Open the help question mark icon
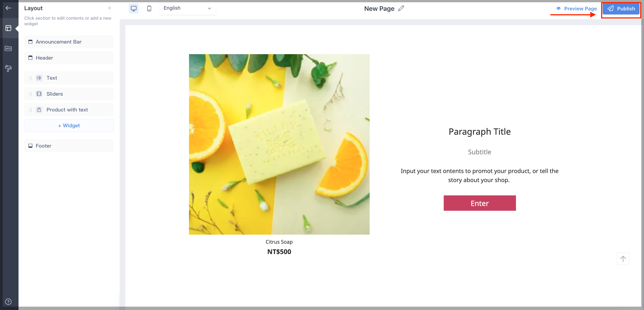Image resolution: width=644 pixels, height=310 pixels. click(x=8, y=301)
